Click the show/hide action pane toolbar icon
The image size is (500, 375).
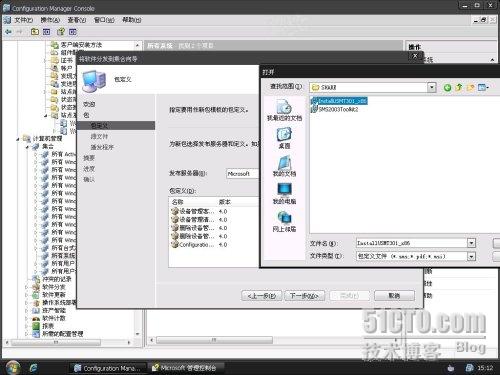(x=73, y=32)
